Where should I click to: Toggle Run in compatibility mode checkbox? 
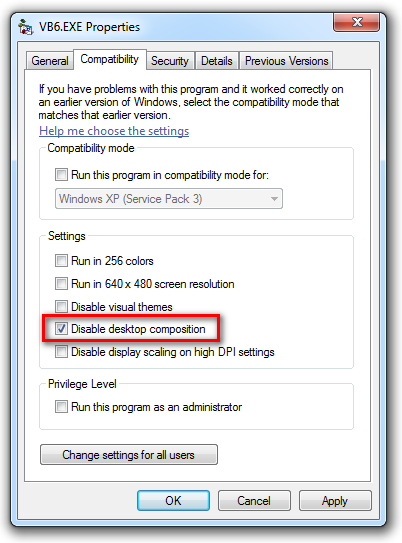tap(61, 175)
